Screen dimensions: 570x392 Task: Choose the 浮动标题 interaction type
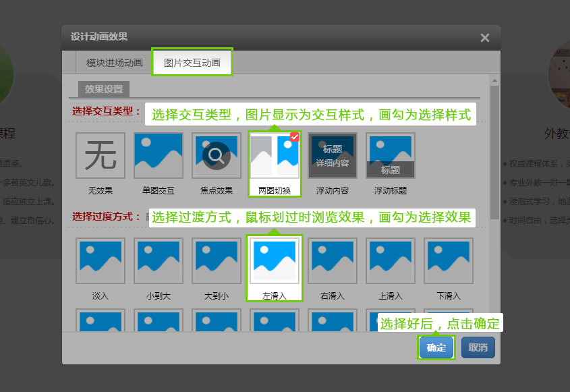[x=391, y=156]
